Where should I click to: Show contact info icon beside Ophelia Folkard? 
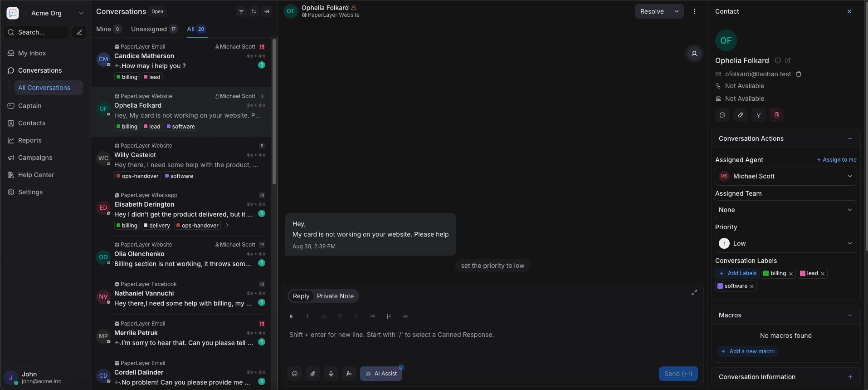(x=778, y=60)
